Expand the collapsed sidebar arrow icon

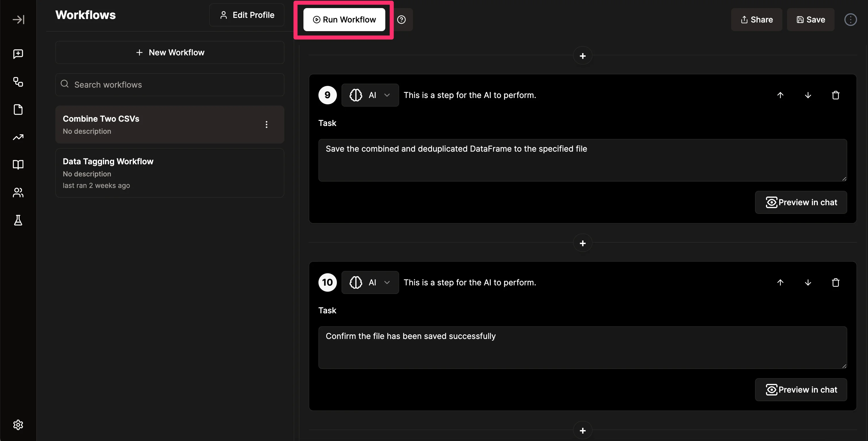click(x=18, y=20)
